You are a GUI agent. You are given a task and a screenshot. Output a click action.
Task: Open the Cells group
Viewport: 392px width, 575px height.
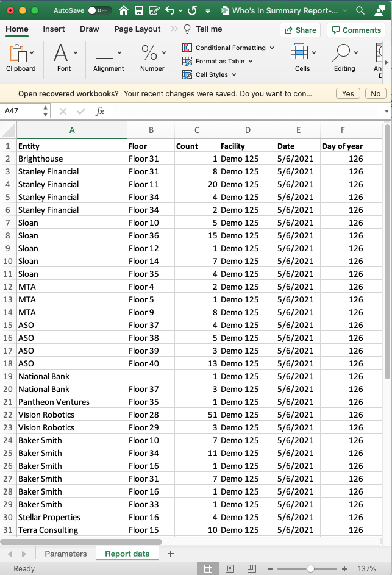[x=302, y=57]
